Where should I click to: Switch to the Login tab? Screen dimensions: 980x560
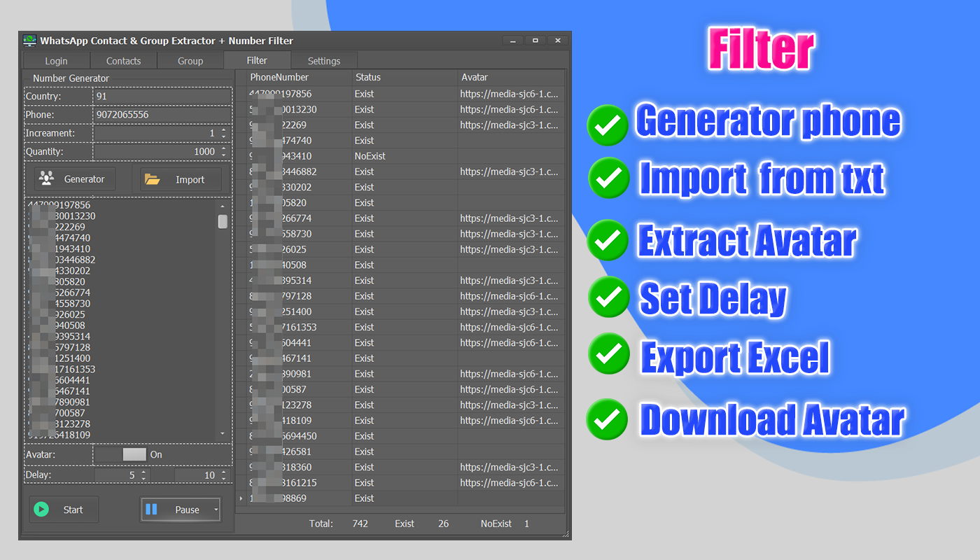point(56,61)
